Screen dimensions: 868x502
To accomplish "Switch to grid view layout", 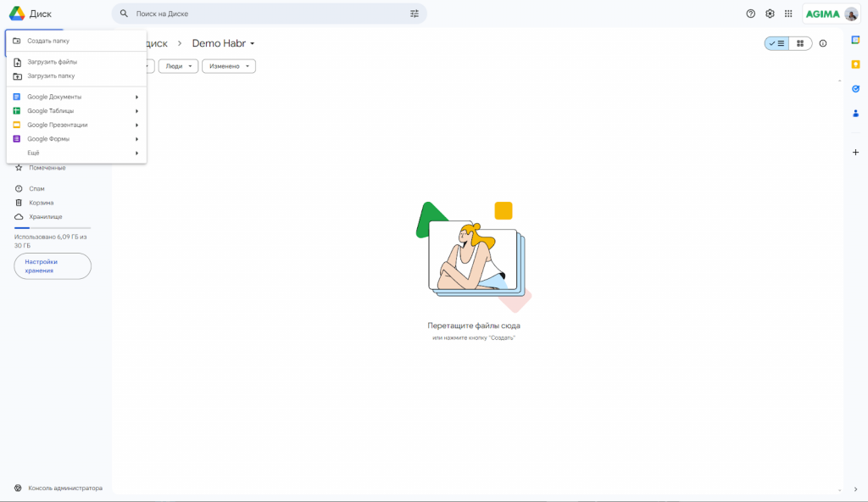I will [x=800, y=43].
